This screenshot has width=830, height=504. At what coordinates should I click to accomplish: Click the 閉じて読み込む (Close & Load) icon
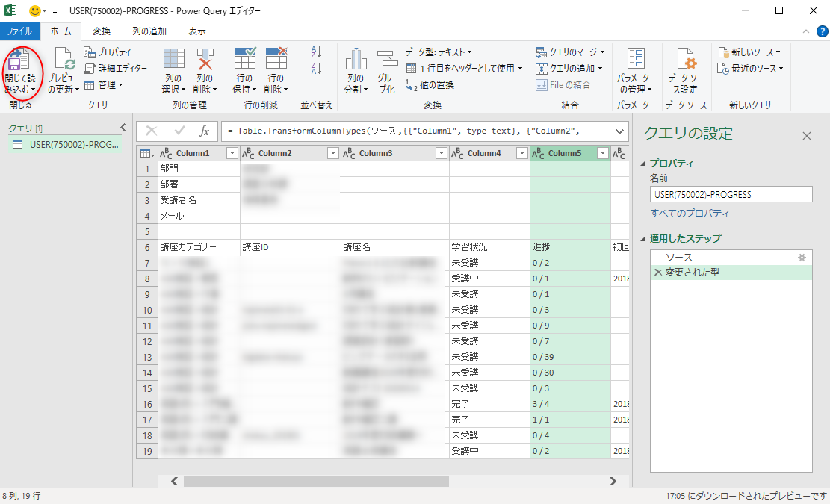(19, 59)
